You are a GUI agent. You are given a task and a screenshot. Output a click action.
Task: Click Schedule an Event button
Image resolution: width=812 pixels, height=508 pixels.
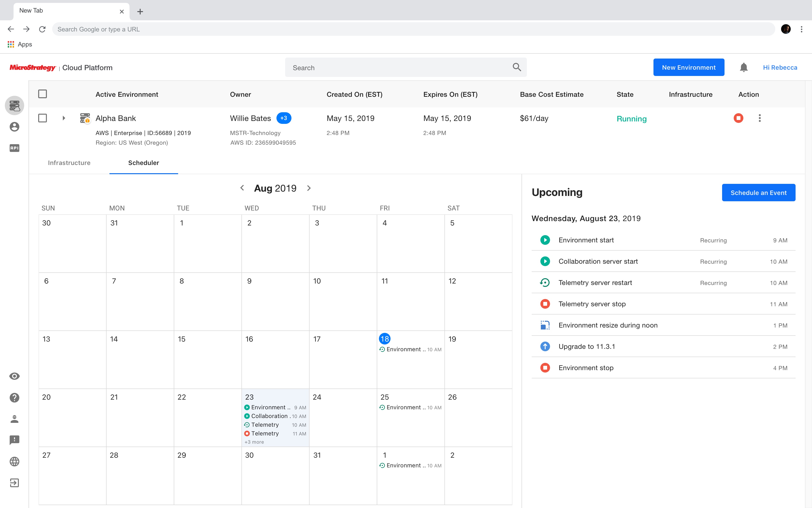(758, 193)
